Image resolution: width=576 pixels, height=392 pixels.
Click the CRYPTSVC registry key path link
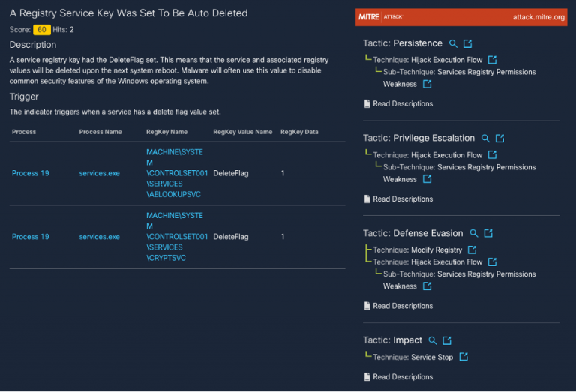176,237
